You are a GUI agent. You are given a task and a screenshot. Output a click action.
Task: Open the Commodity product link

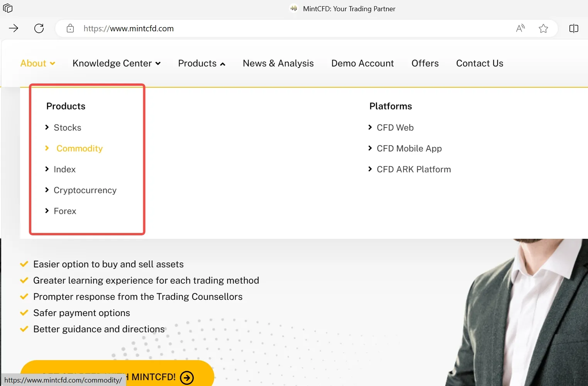(x=80, y=148)
